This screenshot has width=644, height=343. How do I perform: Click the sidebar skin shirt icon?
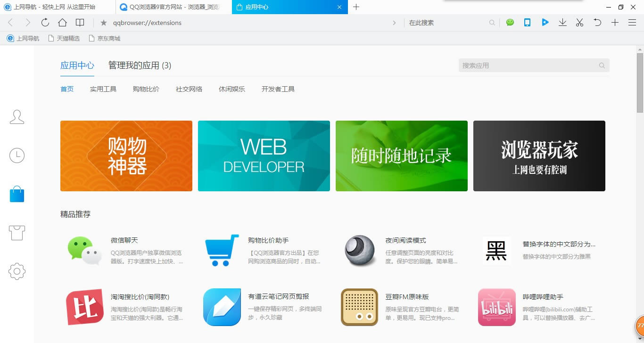[x=17, y=232]
